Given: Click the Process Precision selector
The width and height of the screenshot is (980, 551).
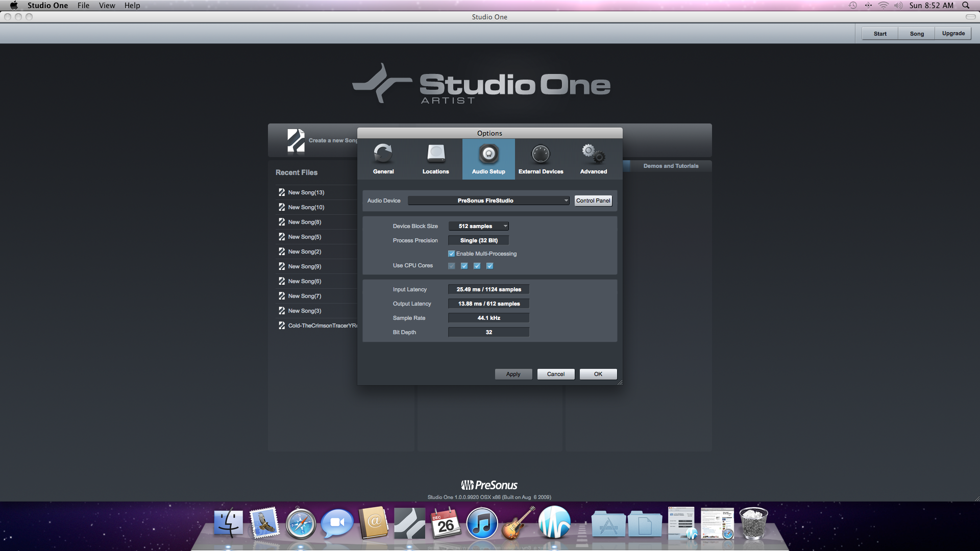Looking at the screenshot, I should coord(479,240).
